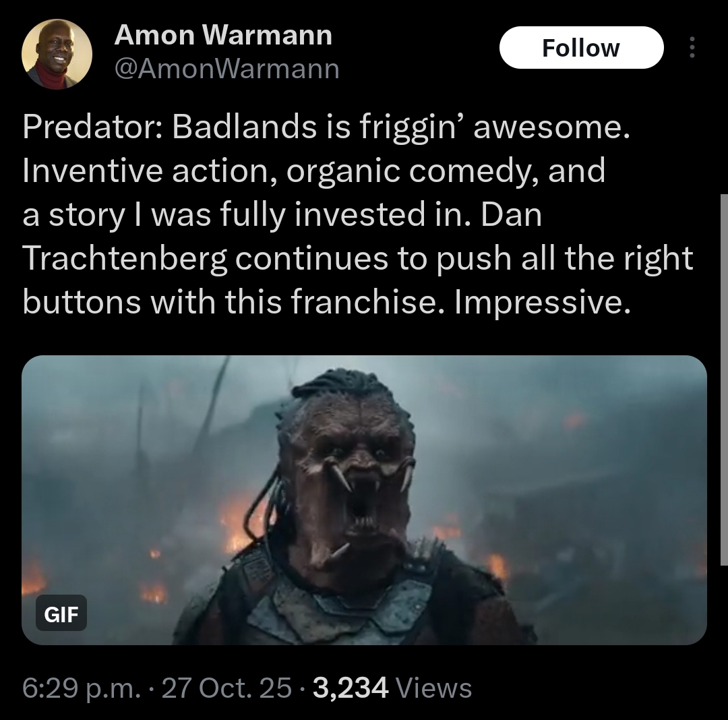Viewport: 728px width, 720px height.
Task: Open the three-dot more options menu
Action: click(692, 47)
